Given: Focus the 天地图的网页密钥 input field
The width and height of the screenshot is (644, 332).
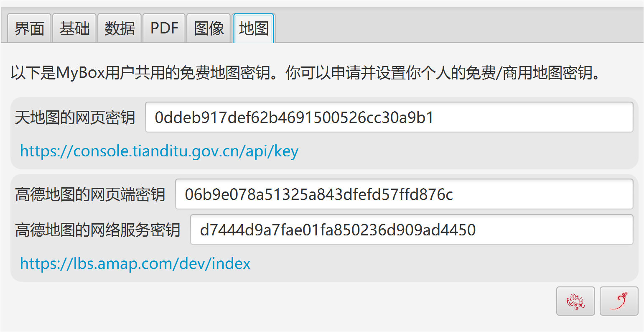Looking at the screenshot, I should pos(389,117).
